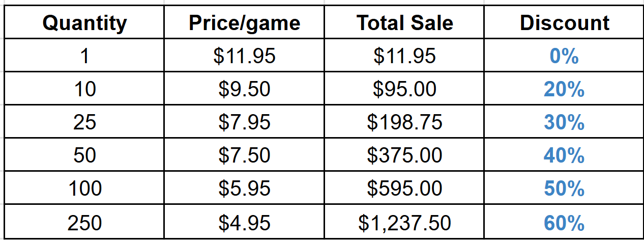Select the $595.00 total sale cell
The image size is (644, 240).
pos(404,189)
